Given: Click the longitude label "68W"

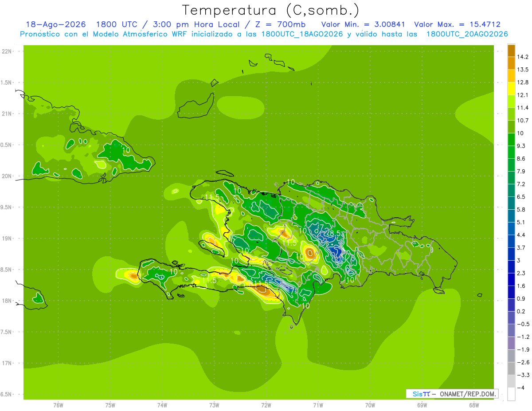Looking at the screenshot, I should pos(474,405).
